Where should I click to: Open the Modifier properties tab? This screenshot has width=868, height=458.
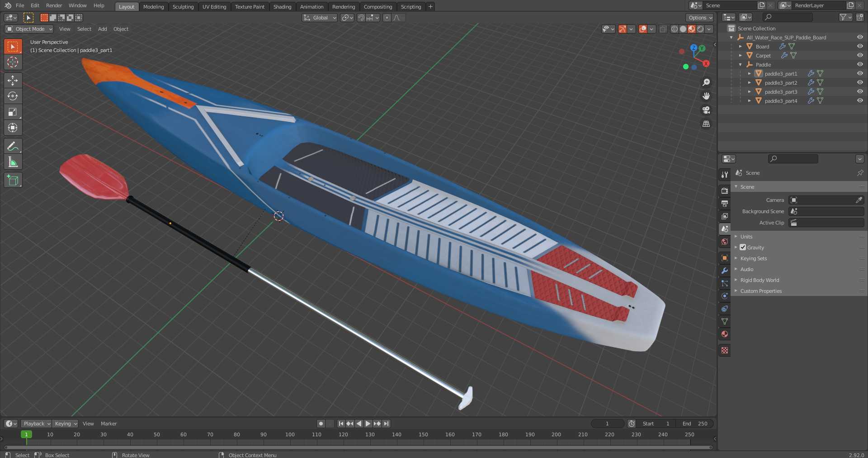click(725, 270)
